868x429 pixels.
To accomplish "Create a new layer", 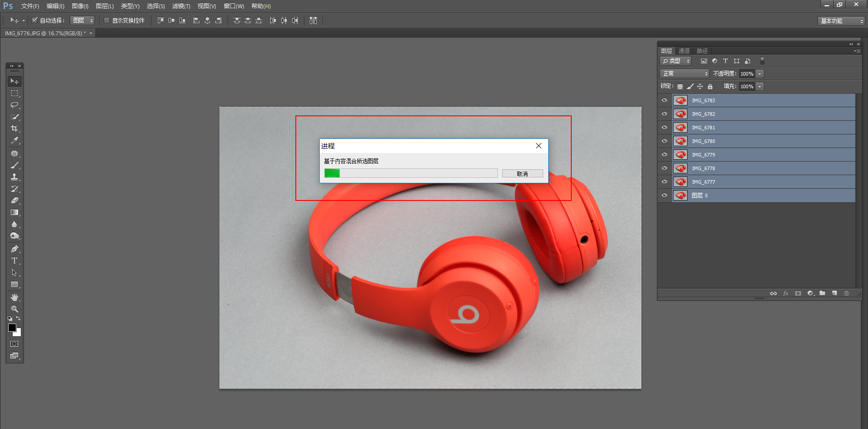I will 835,293.
